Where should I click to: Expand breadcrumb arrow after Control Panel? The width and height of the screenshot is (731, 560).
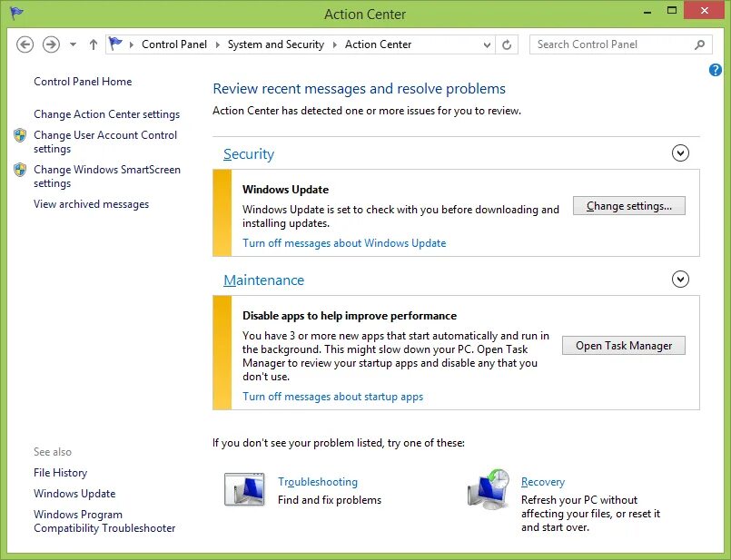pyautogui.click(x=218, y=44)
